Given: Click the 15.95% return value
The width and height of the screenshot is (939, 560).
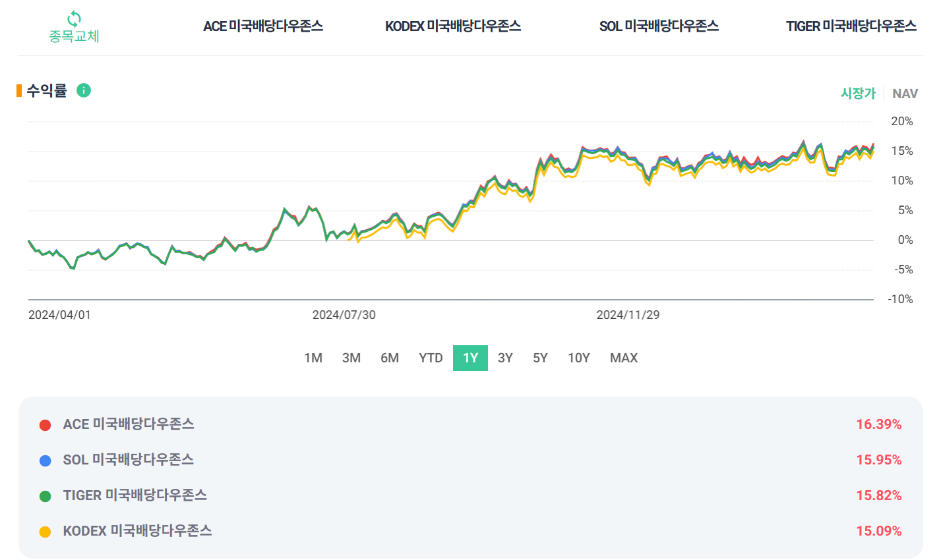Looking at the screenshot, I should click(879, 460).
